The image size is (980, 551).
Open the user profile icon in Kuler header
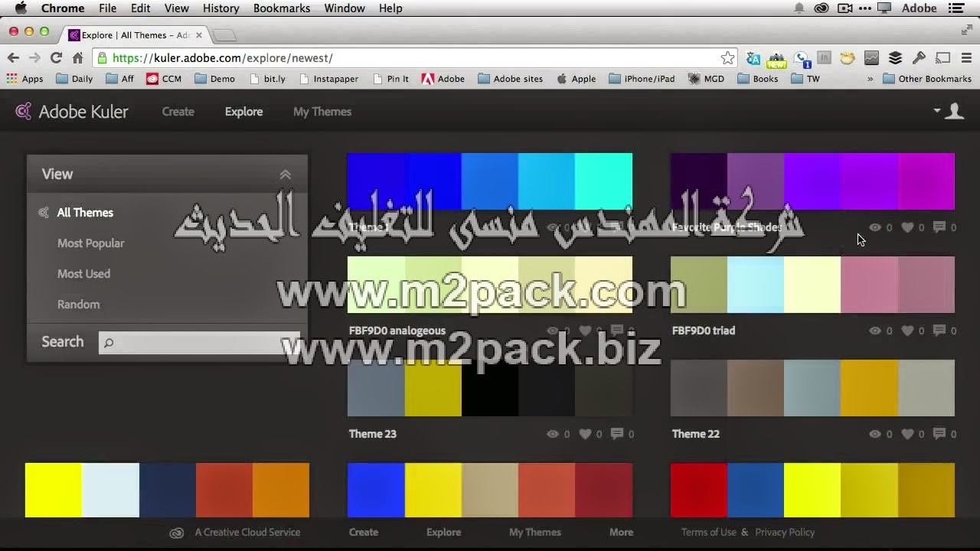point(954,112)
